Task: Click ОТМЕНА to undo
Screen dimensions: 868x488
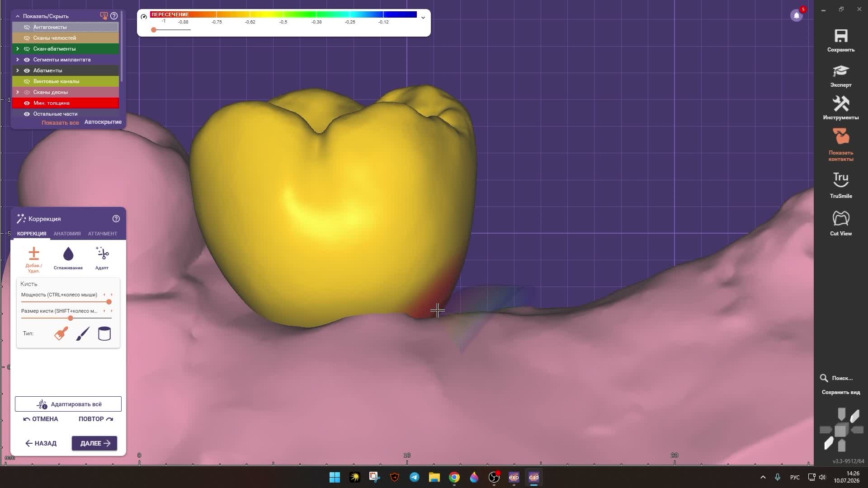Action: [x=41, y=419]
